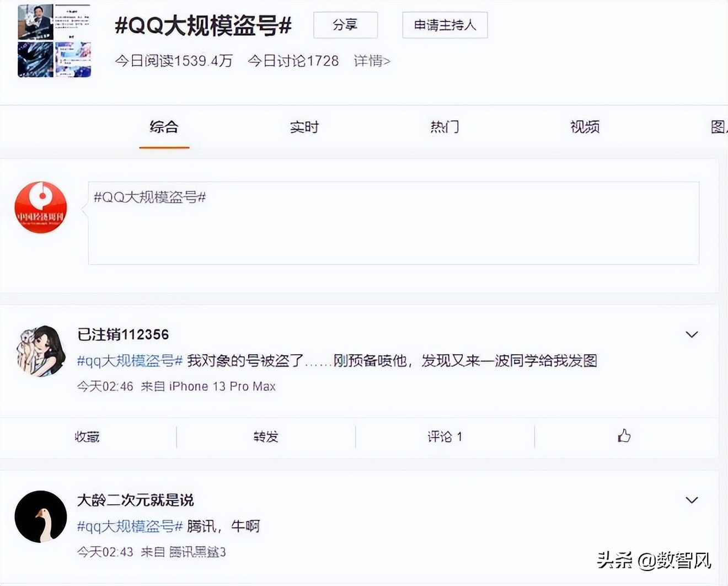Switch to the 视频 tab
The height and width of the screenshot is (586, 728).
coord(584,127)
